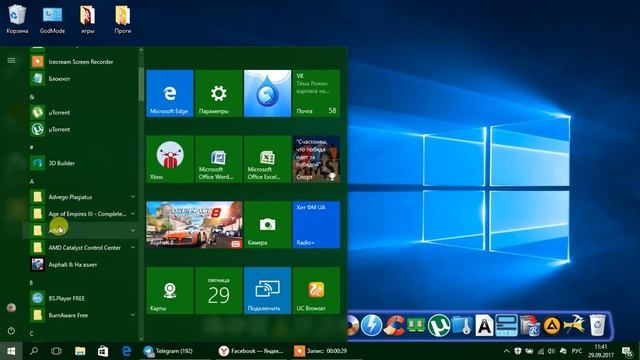Launch the Asphalt 8 wide tile
The width and height of the screenshot is (640, 360).
coord(194,225)
